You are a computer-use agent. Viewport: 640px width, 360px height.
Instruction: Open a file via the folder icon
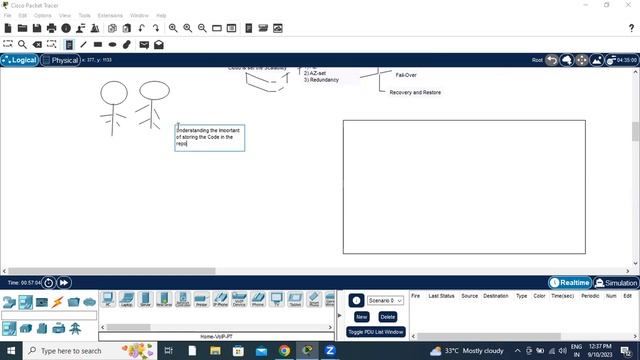point(22,28)
